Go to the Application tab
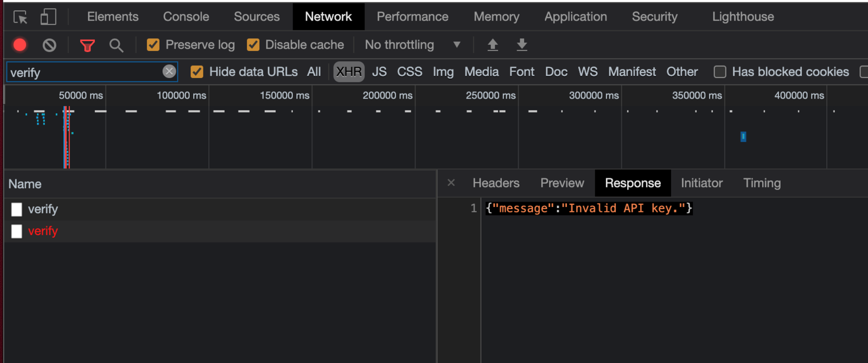 [x=576, y=17]
